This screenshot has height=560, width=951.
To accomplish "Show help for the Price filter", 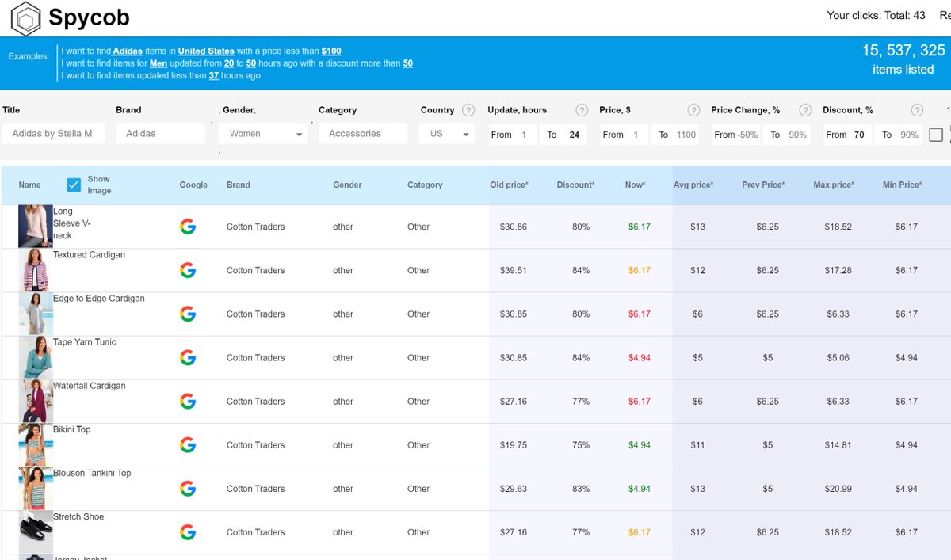I will [693, 110].
